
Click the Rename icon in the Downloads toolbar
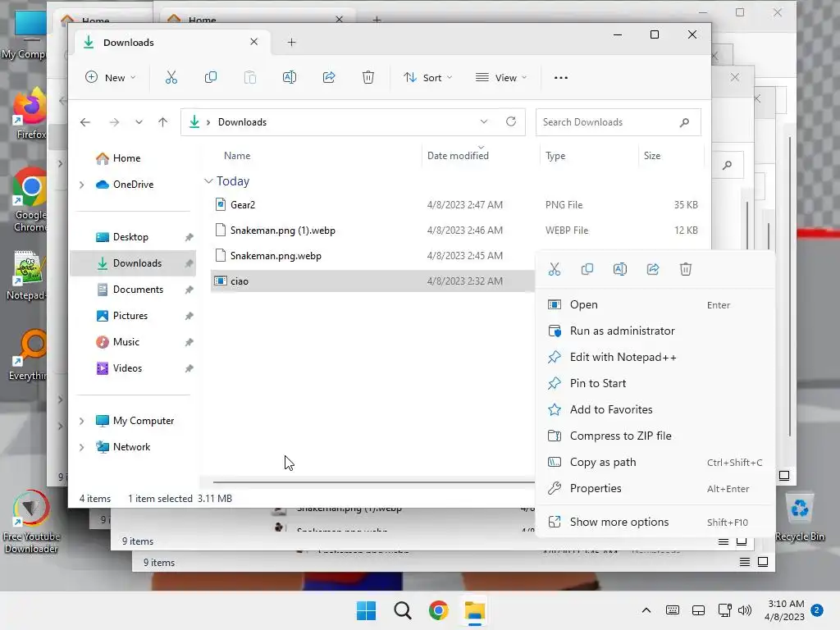(290, 78)
